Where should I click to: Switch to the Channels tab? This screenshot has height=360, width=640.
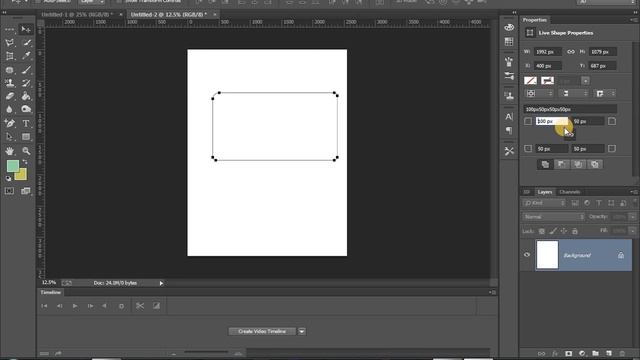[569, 192]
